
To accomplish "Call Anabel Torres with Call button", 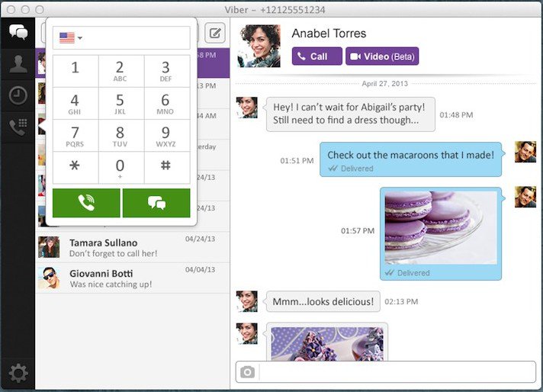I will [316, 56].
